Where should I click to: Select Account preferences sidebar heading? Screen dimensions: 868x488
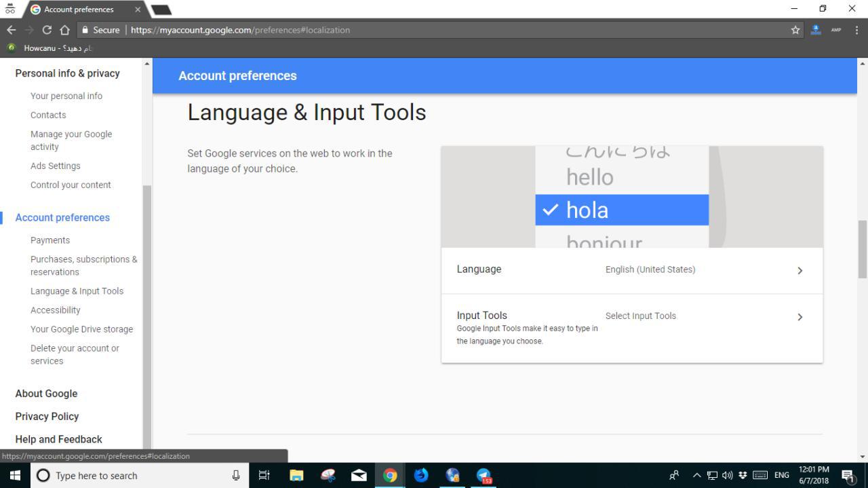pos(62,217)
